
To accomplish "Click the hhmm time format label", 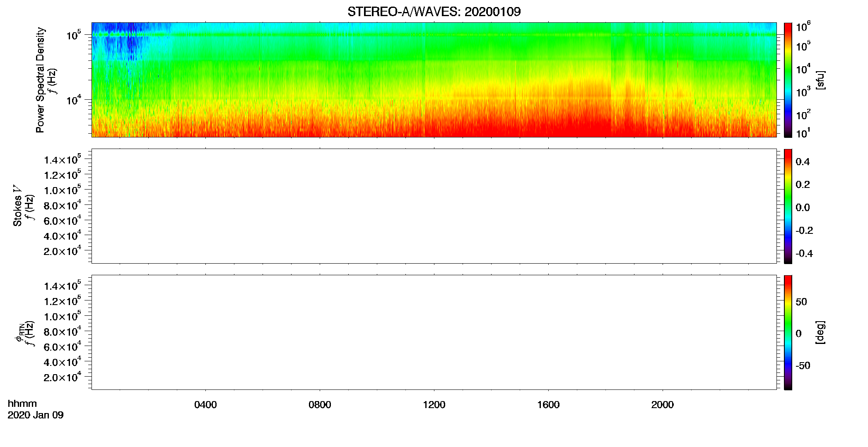I will pos(22,404).
